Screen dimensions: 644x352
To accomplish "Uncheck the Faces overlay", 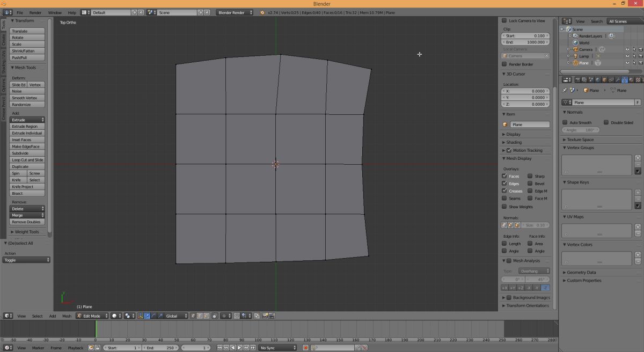I will 504,176.
